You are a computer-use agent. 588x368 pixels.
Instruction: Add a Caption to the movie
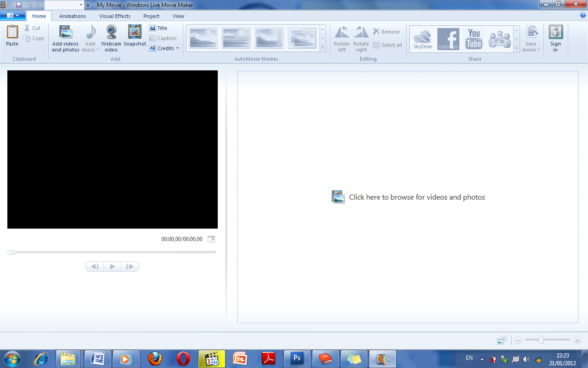[163, 38]
